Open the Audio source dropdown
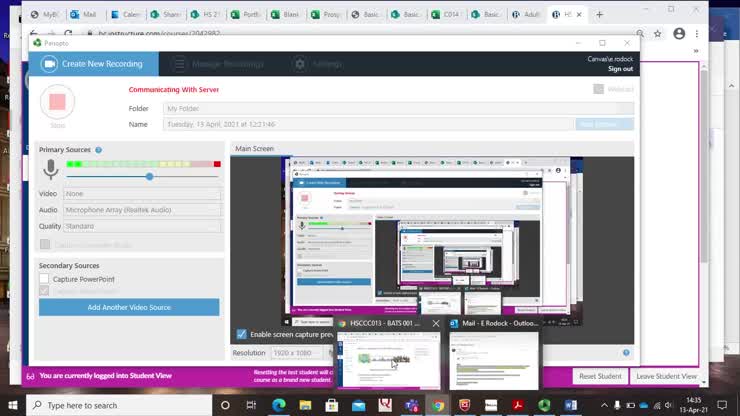740x416 pixels. pyautogui.click(x=141, y=210)
